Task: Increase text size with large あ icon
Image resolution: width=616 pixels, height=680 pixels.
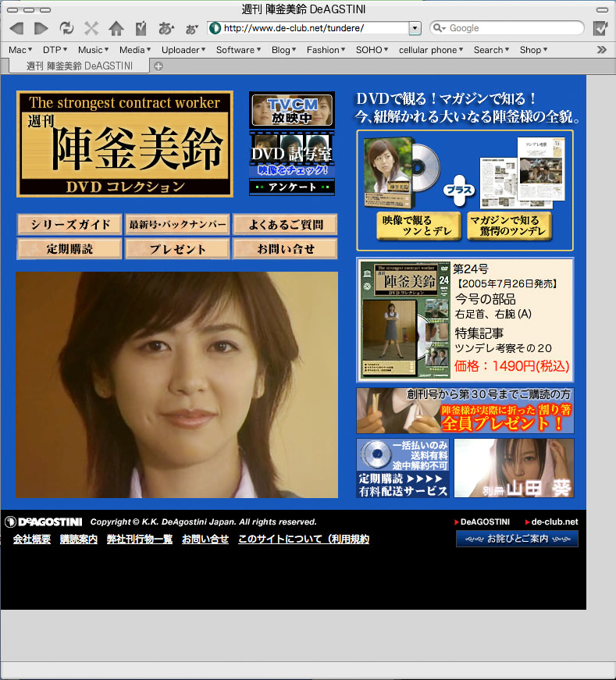Action: click(x=166, y=29)
